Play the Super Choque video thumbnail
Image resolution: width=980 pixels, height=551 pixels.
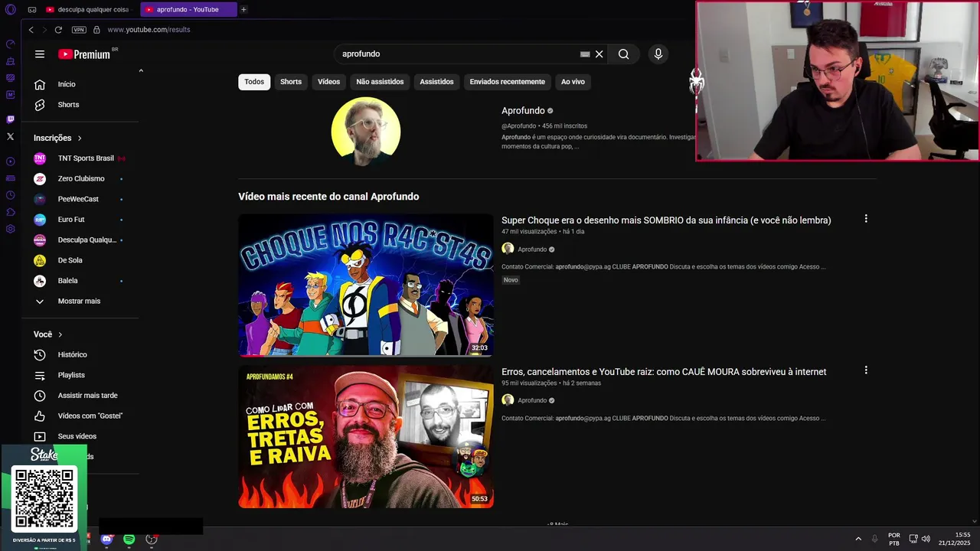click(366, 285)
